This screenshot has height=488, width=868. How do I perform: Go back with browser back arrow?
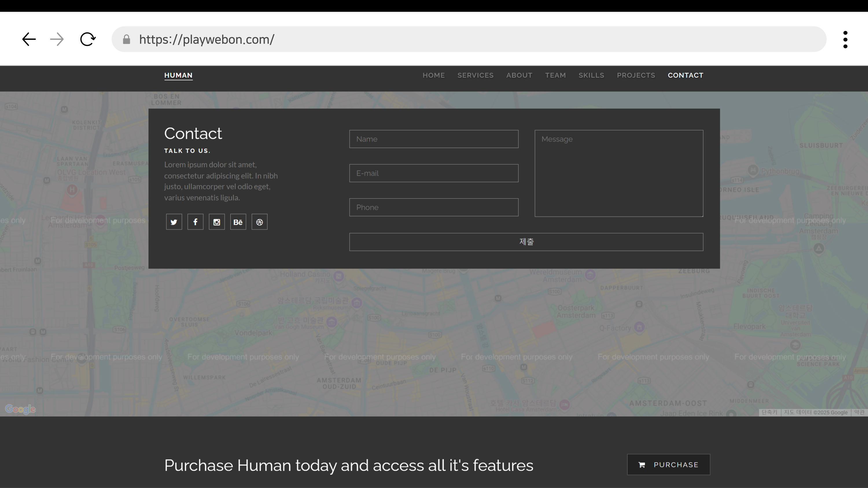tap(29, 39)
